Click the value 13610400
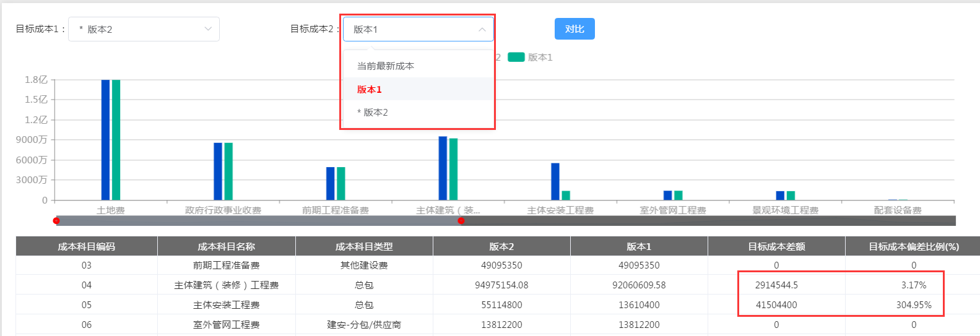Viewport: 980px width, 336px height. tap(639, 304)
